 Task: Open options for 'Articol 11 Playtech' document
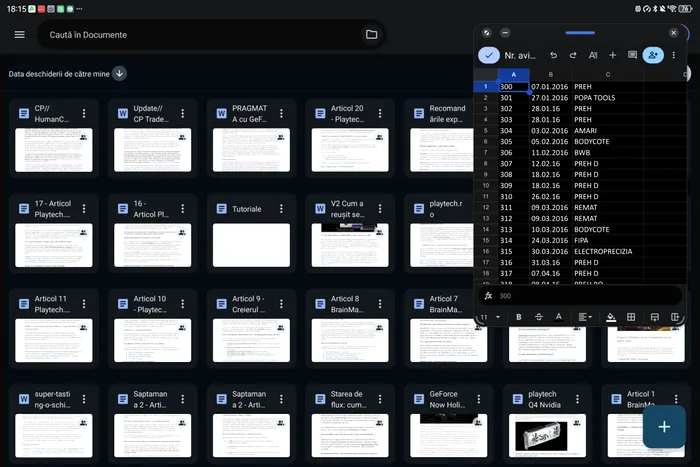84,304
